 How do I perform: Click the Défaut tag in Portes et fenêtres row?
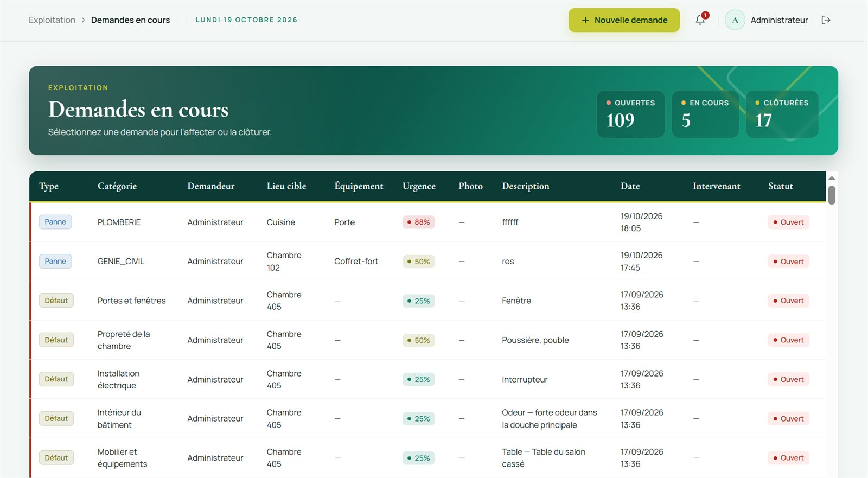(56, 301)
